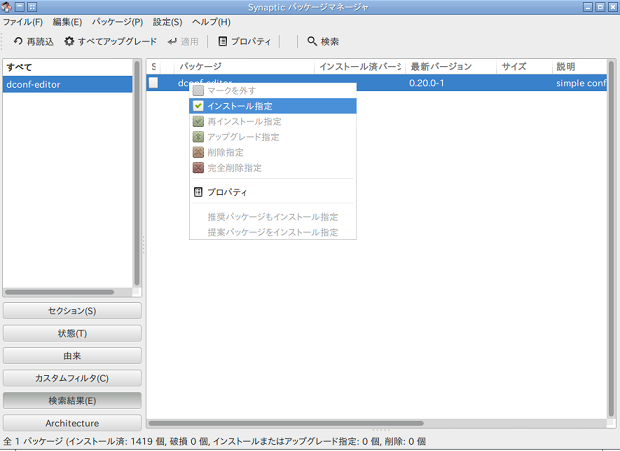620x451 pixels.
Task: Click the left filter list horizontal scrollbar
Action: pos(59,292)
